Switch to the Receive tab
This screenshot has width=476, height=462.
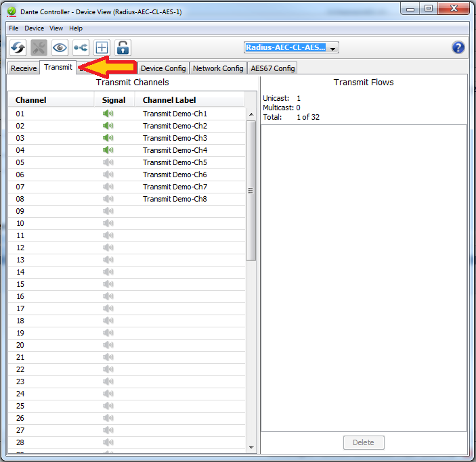coord(24,68)
